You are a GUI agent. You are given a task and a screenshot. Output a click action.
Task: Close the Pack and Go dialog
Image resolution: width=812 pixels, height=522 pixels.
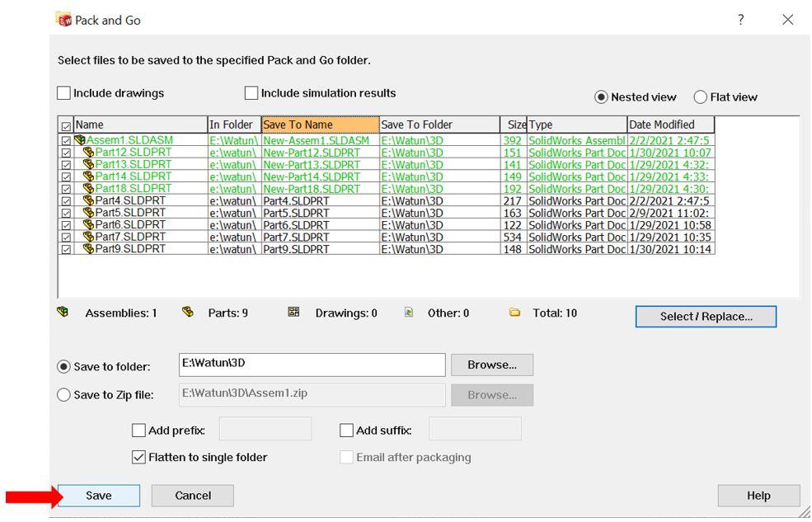click(787, 20)
